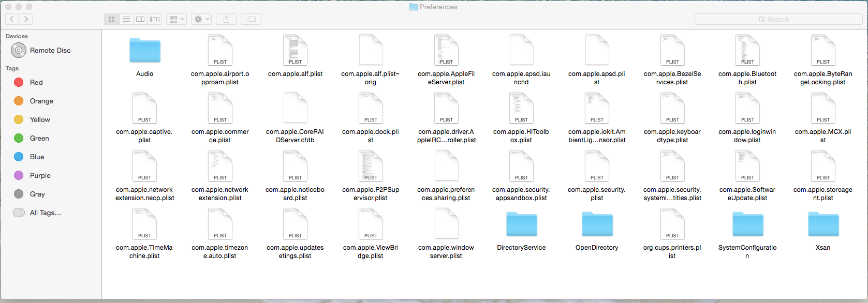Open the Action gear menu
Viewport: 868px width, 303px height.
click(201, 19)
